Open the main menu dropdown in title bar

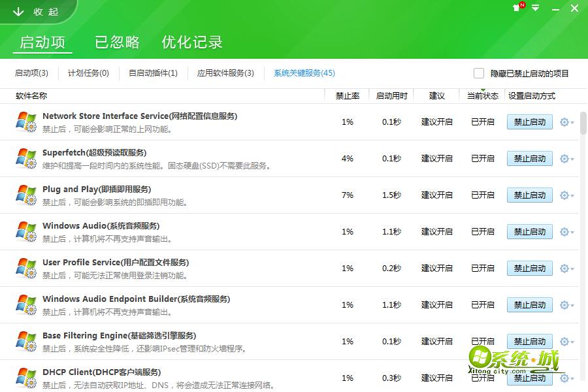click(534, 8)
